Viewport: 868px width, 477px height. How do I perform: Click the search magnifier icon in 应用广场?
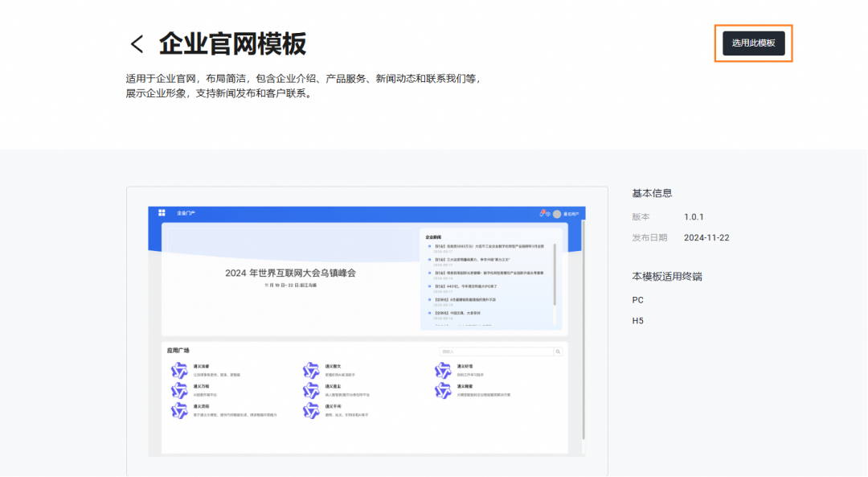[558, 352]
